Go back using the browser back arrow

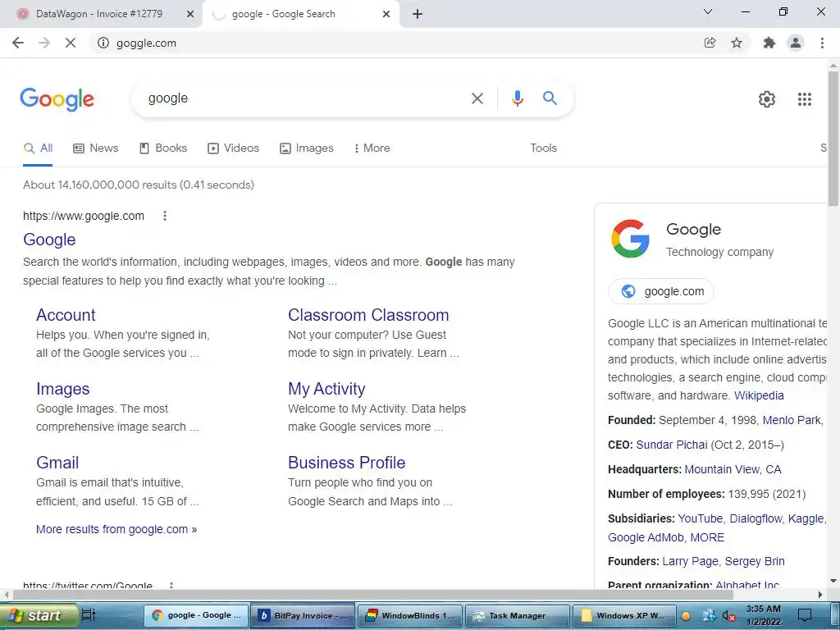[18, 43]
